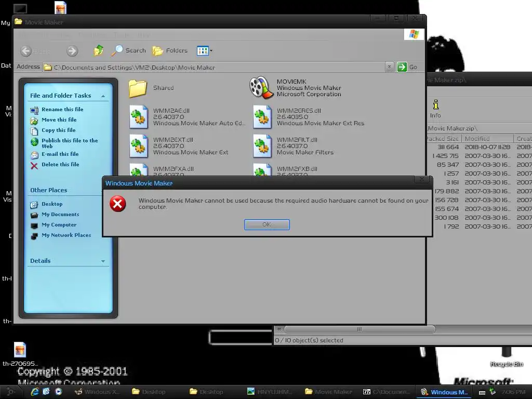
Task: Expand the Address bar dropdown
Action: (x=390, y=67)
